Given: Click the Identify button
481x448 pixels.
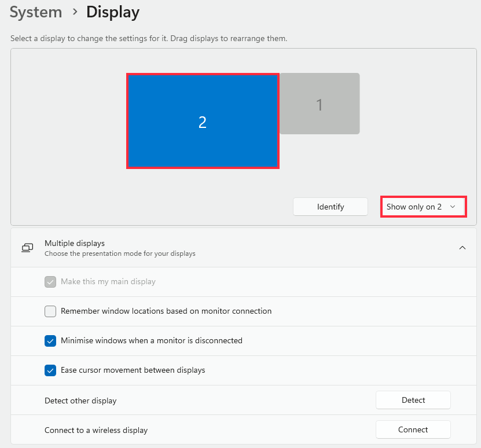Looking at the screenshot, I should (x=331, y=207).
